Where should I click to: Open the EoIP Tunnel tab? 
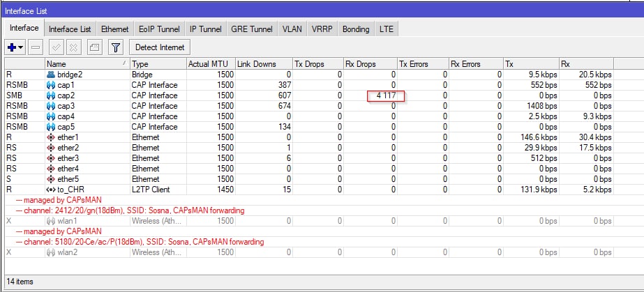[159, 29]
